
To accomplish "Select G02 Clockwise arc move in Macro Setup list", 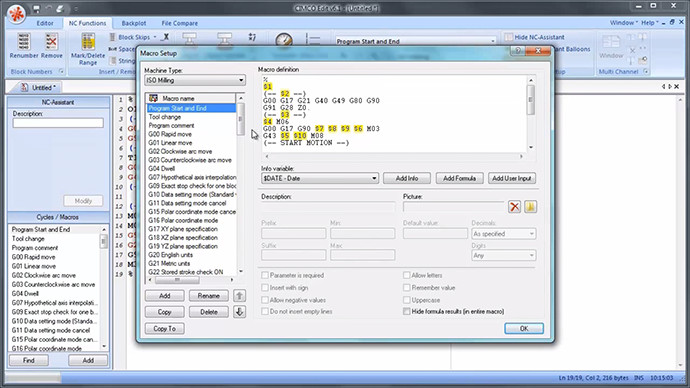I will tap(180, 151).
